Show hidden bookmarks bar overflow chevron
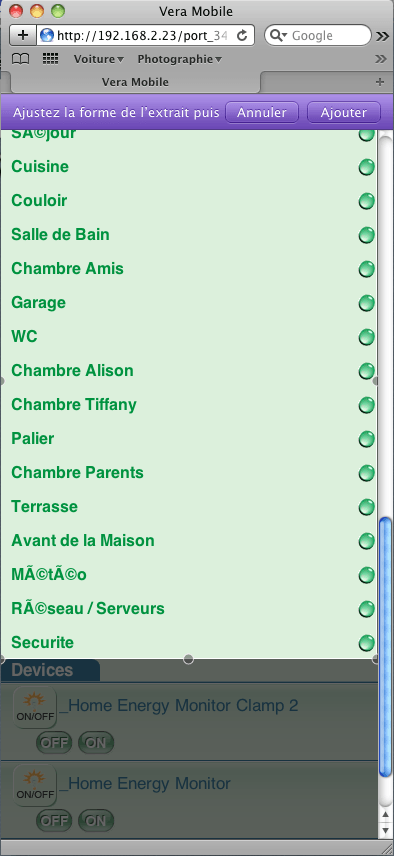The width and height of the screenshot is (394, 856). [381, 59]
